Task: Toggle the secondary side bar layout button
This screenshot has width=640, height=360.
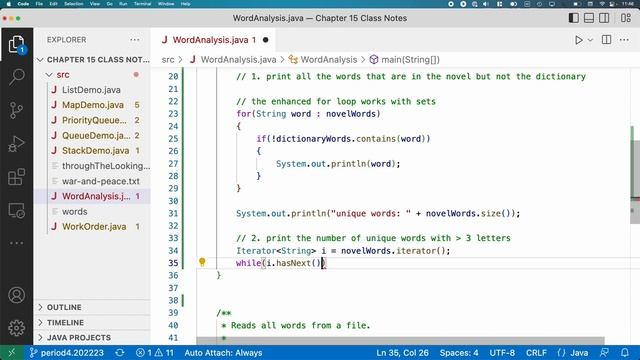Action: [x=604, y=18]
